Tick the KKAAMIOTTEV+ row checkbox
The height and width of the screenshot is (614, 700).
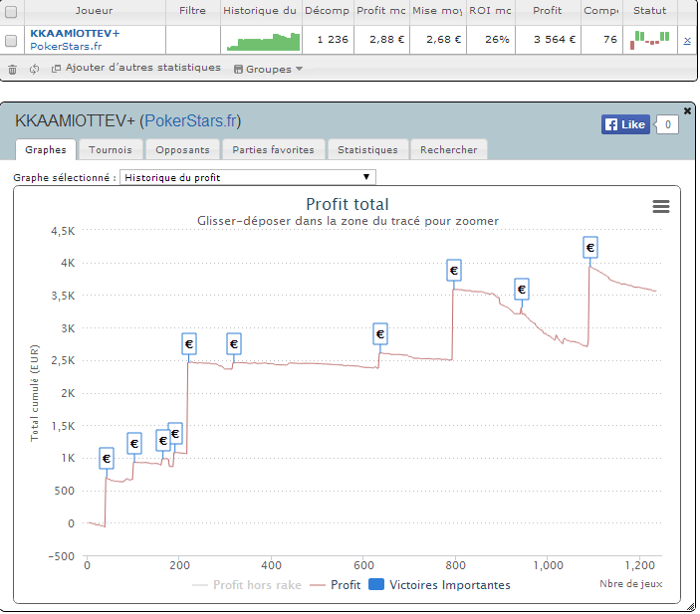11,41
